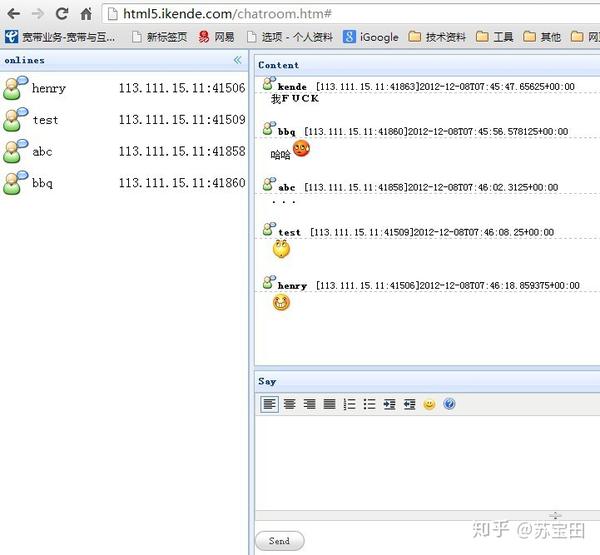Click the Content panel header
This screenshot has height=555, width=600.
coord(427,65)
